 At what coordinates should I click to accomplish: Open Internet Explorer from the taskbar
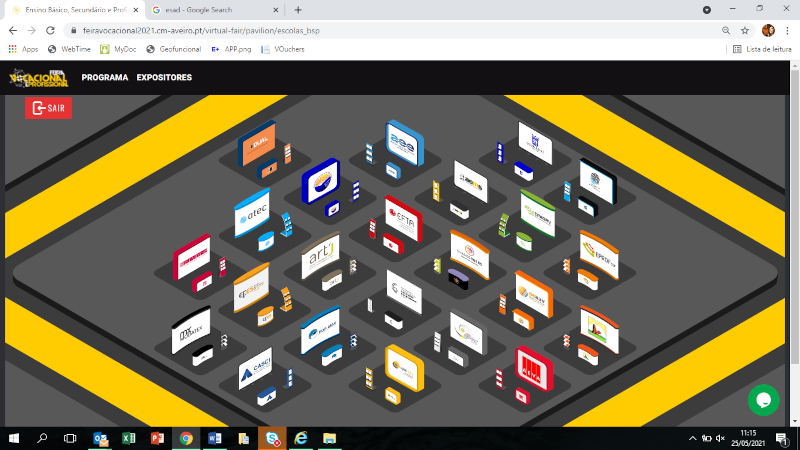coord(301,438)
